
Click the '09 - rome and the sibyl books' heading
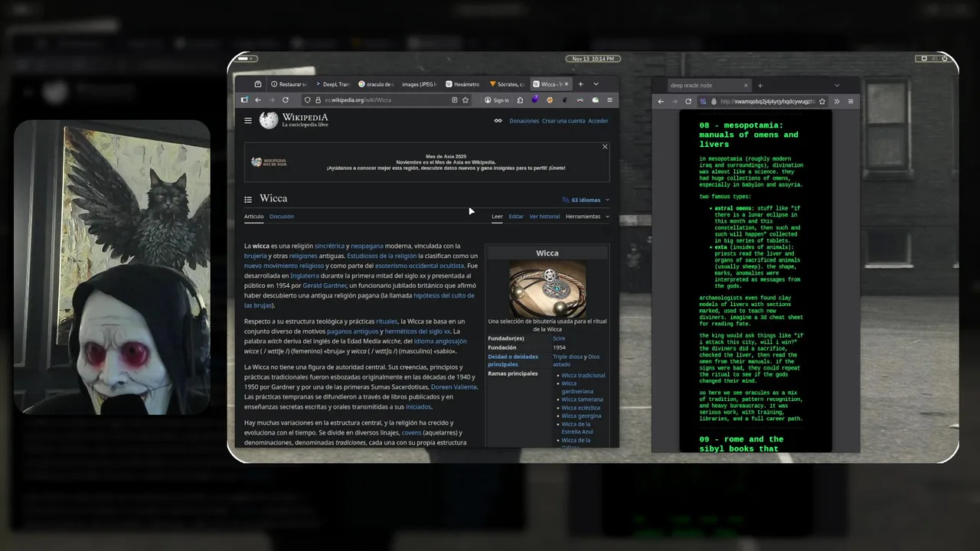pos(741,444)
